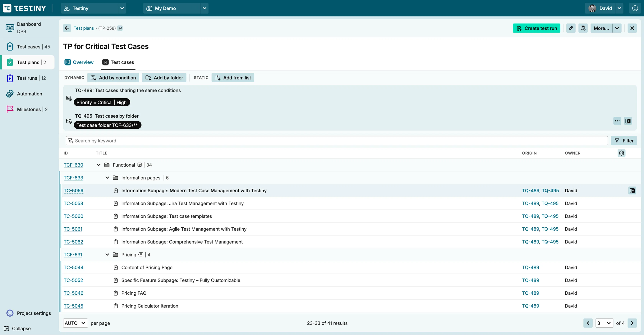Click Create test run button

pos(536,28)
